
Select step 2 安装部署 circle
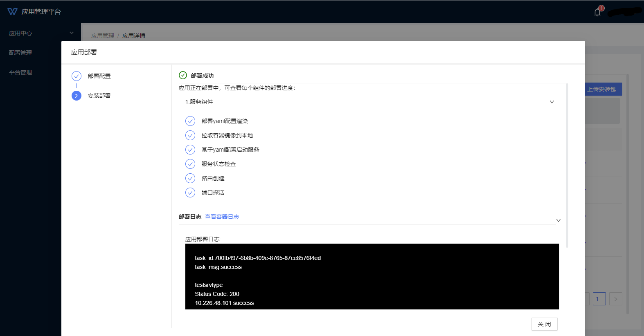coord(77,96)
